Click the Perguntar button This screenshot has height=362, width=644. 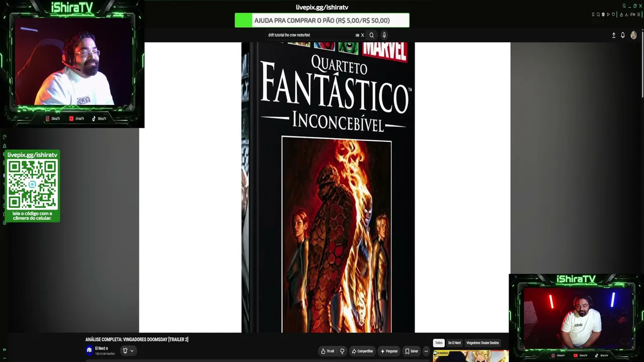tap(389, 351)
